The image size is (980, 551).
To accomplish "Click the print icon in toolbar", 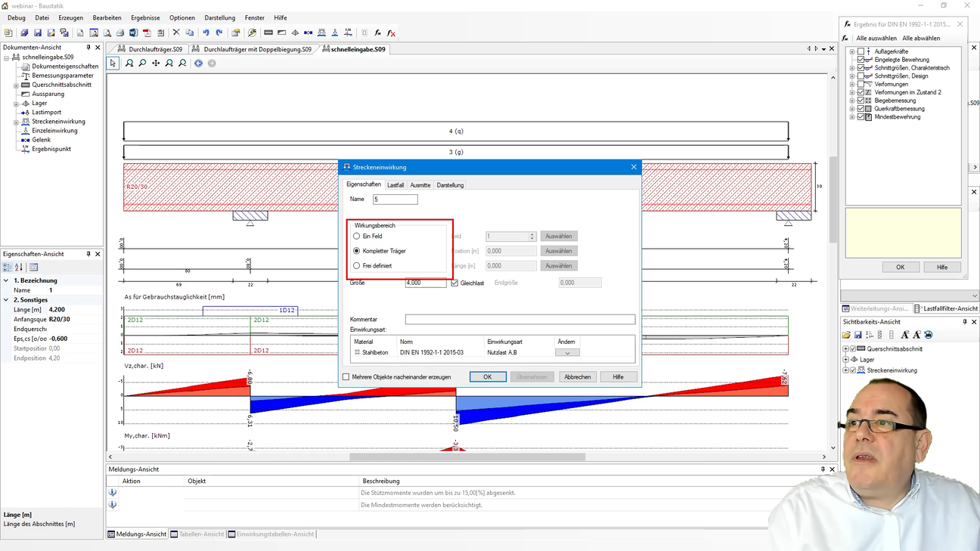I will (120, 33).
